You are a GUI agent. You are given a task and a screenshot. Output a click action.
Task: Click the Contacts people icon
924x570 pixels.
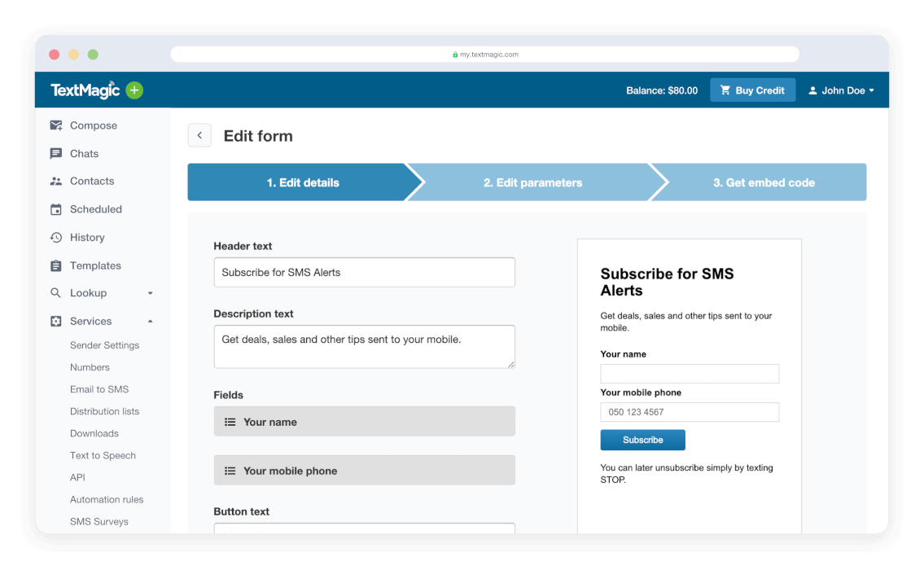pyautogui.click(x=56, y=182)
